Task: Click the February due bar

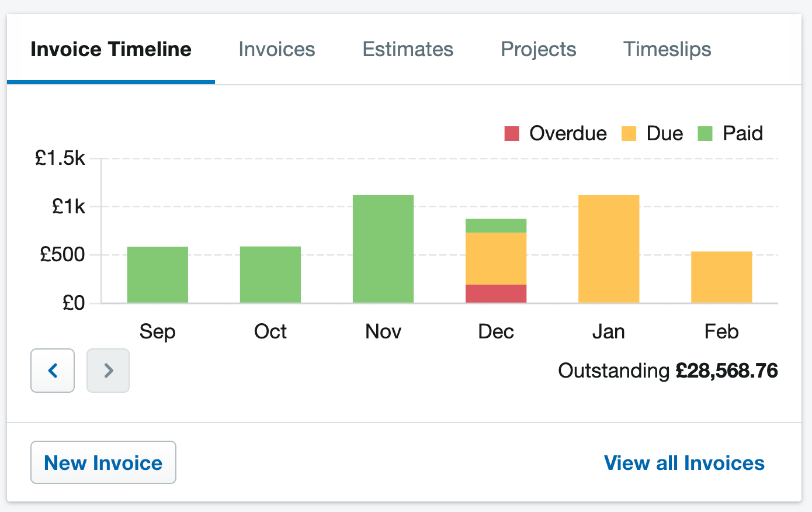Action: [721, 275]
